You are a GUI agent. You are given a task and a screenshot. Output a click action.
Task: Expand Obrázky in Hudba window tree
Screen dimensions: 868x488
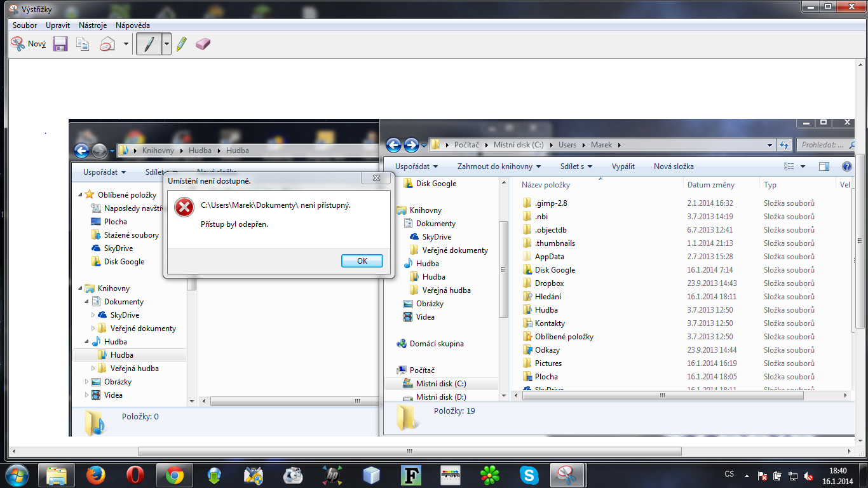[x=87, y=382]
